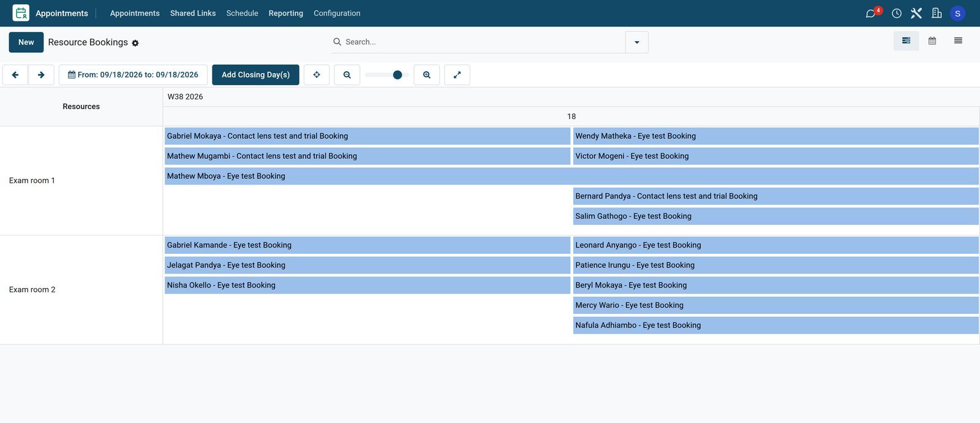980x423 pixels.
Task: Open the activities clock icon
Action: 897,13
